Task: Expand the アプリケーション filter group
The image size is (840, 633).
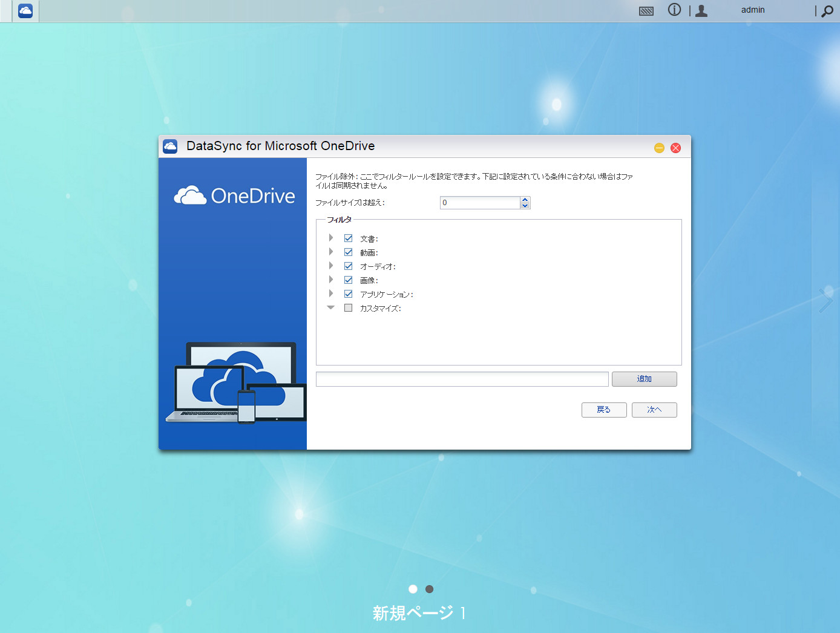Action: point(331,294)
